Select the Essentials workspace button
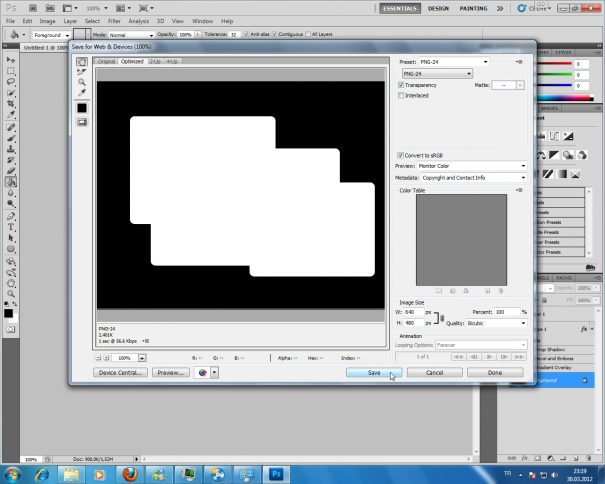The width and height of the screenshot is (605, 484). (400, 8)
